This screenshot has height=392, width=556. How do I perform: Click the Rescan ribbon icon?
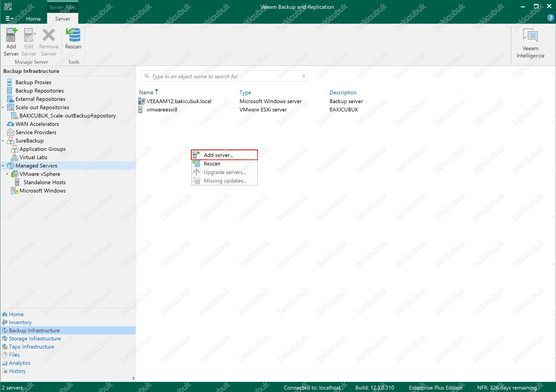click(73, 35)
